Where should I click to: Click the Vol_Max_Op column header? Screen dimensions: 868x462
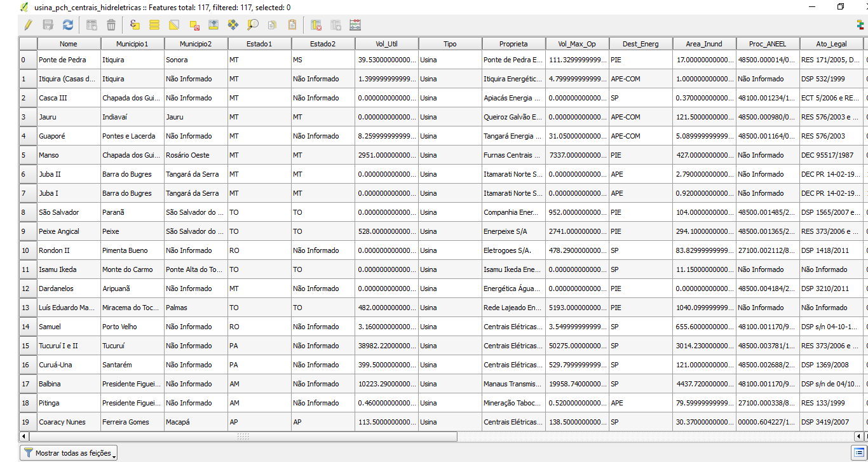[577, 44]
